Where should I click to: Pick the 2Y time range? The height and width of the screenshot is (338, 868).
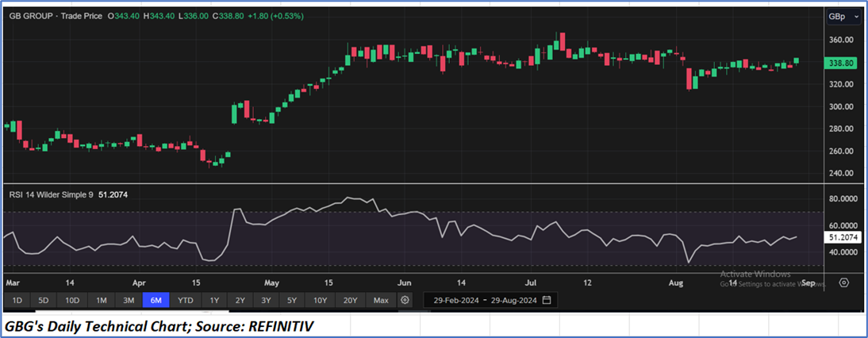[240, 300]
